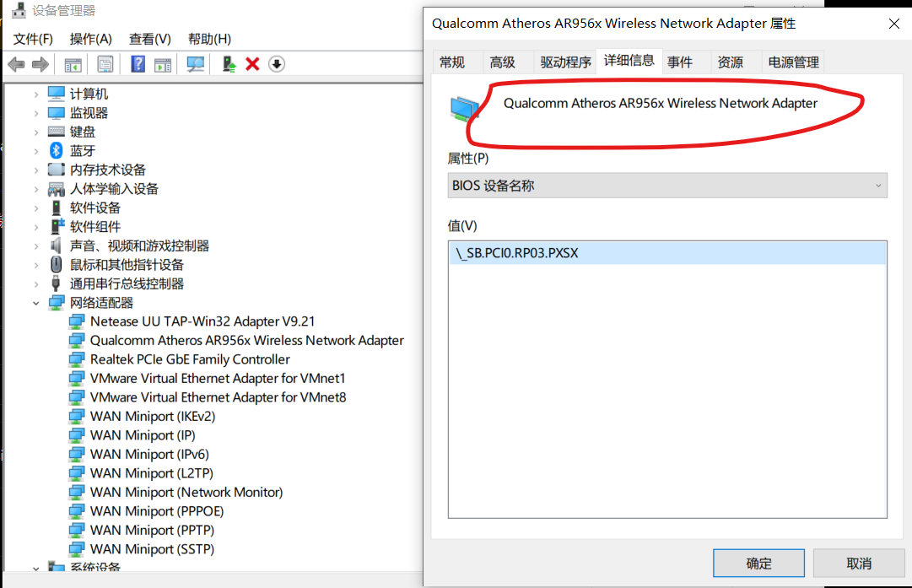Show or hide console tree toolbar icon
The width and height of the screenshot is (912, 588).
(x=73, y=65)
